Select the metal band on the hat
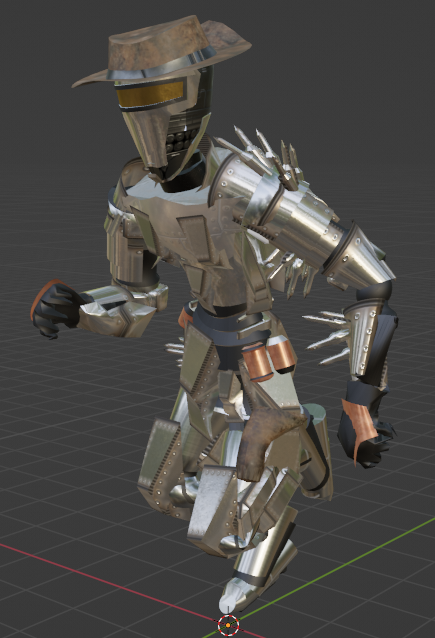Image resolution: width=435 pixels, height=638 pixels. point(165,68)
